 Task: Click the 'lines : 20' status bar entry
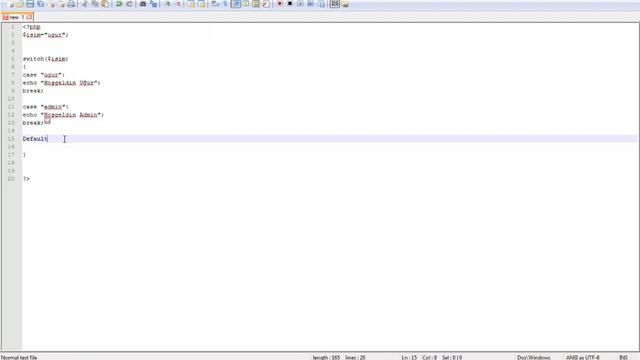point(355,357)
